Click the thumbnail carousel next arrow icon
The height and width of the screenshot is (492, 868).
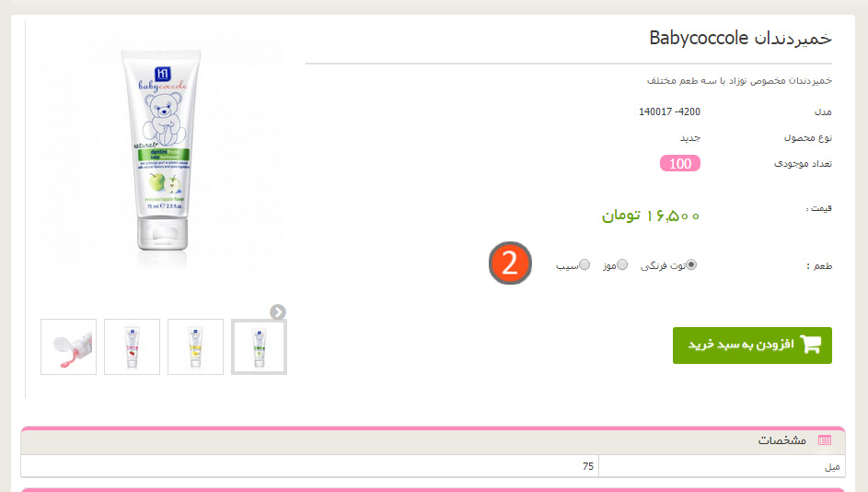click(x=278, y=312)
